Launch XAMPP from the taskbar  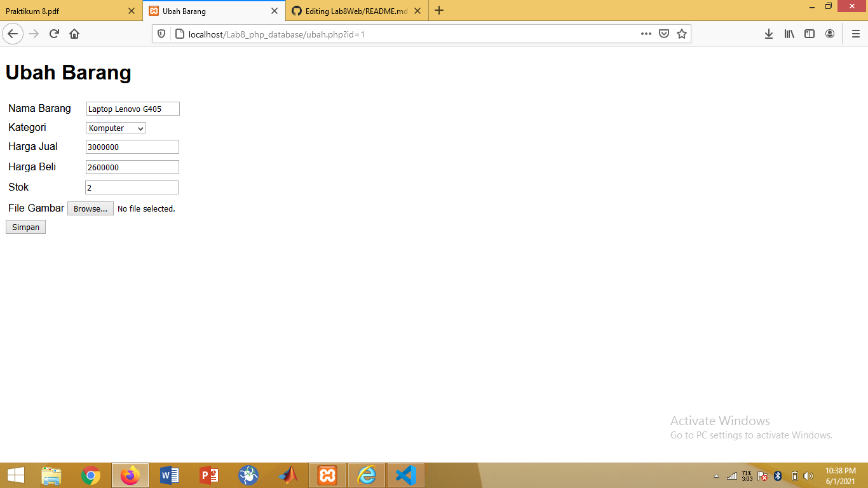tap(327, 475)
